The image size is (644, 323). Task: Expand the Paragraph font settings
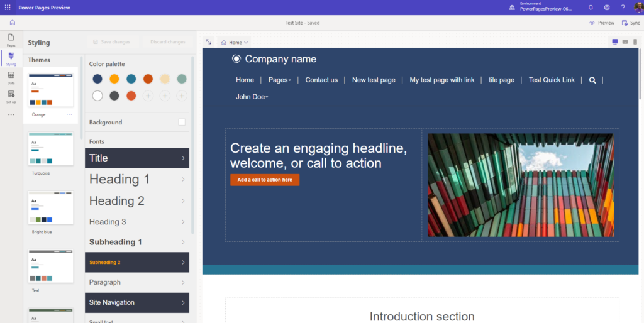(x=136, y=282)
